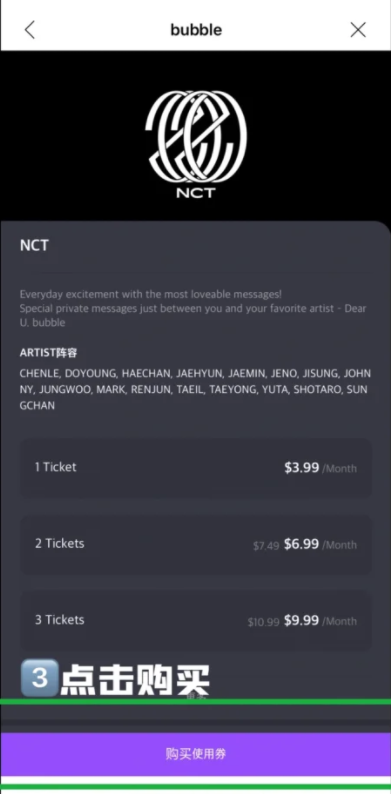Tap the NCT section heading
391x794 pixels.
coord(34,246)
